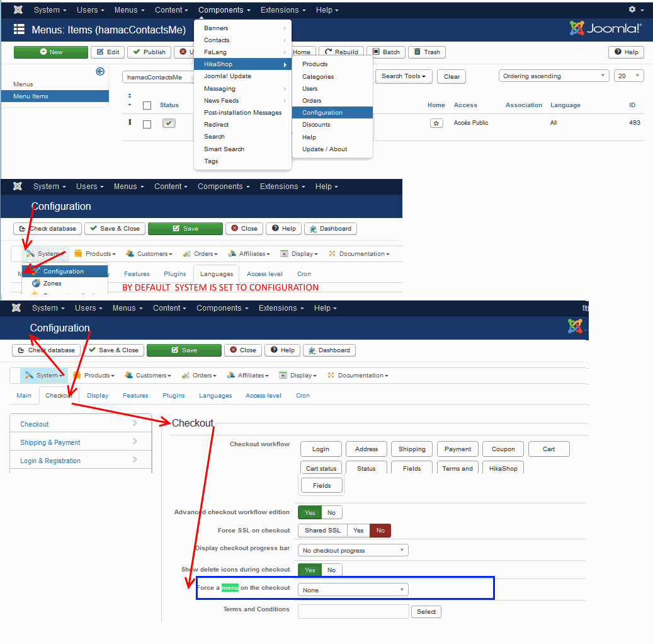Click the reorder handle icon of row 493
This screenshot has width=653, height=644.
[130, 122]
